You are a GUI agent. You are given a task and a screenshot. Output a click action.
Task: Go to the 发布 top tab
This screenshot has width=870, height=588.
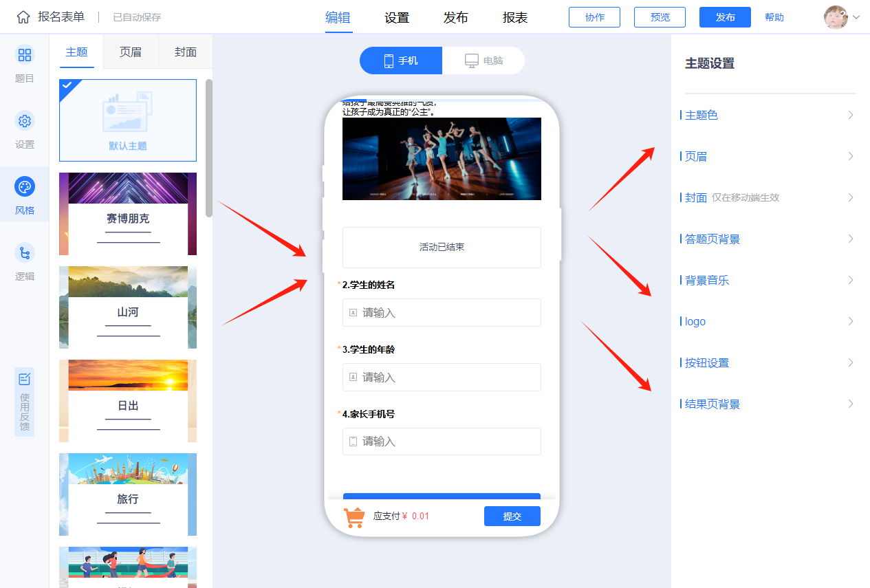(x=456, y=18)
